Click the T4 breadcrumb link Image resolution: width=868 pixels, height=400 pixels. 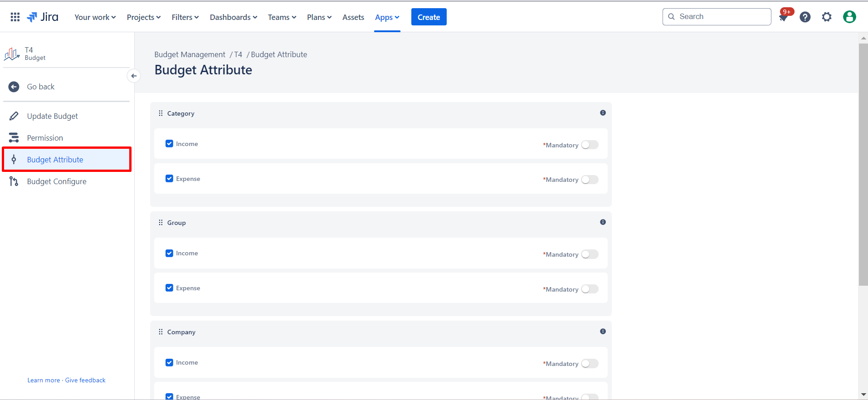pyautogui.click(x=238, y=54)
